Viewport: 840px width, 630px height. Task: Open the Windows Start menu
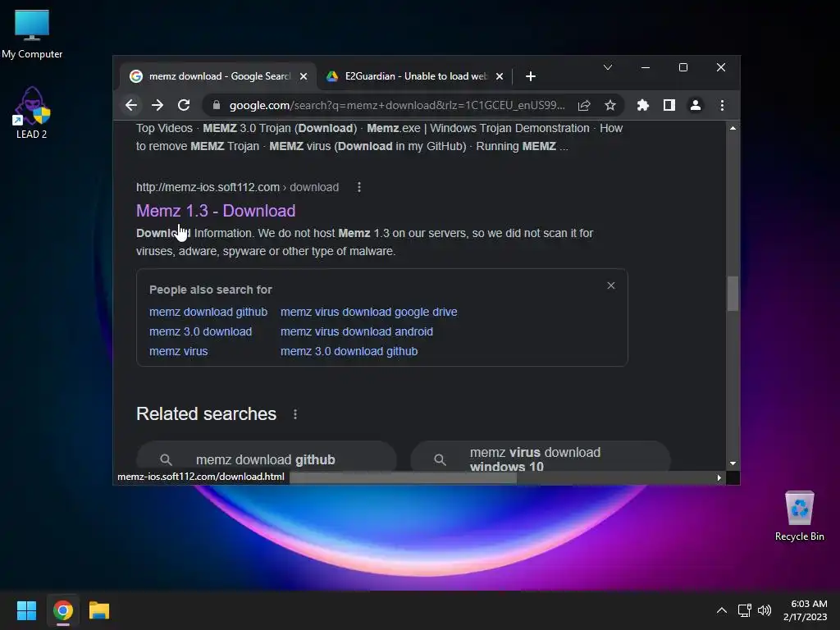[26, 610]
